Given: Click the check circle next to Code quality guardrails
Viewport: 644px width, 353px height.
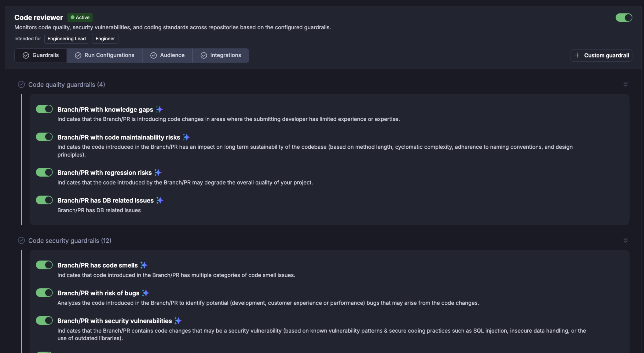Looking at the screenshot, I should (21, 84).
